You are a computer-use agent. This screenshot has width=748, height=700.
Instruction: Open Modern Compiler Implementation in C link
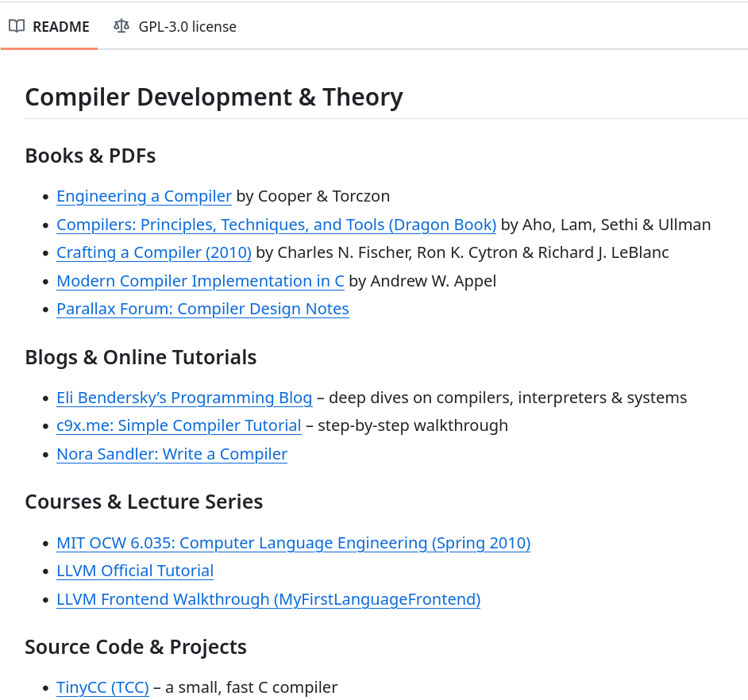200,281
